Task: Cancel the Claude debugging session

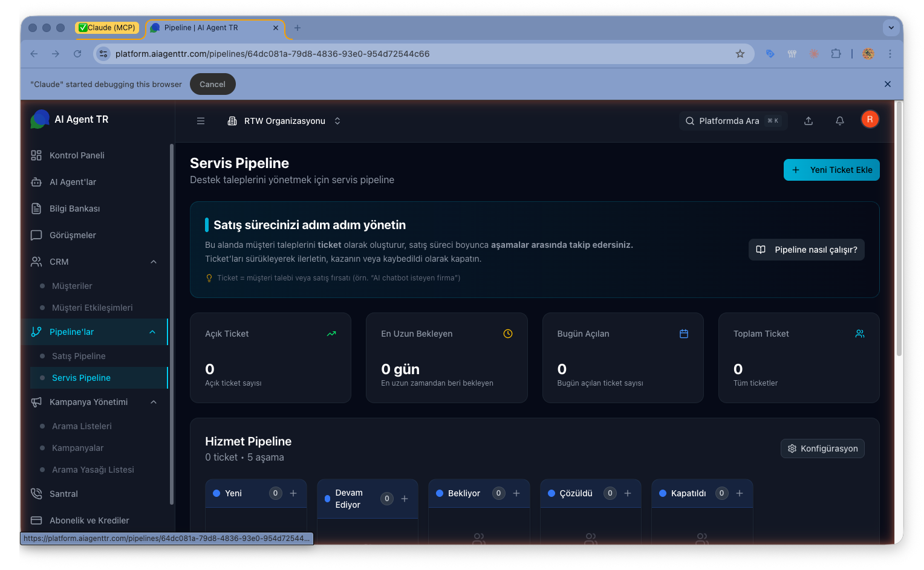Action: (x=212, y=84)
